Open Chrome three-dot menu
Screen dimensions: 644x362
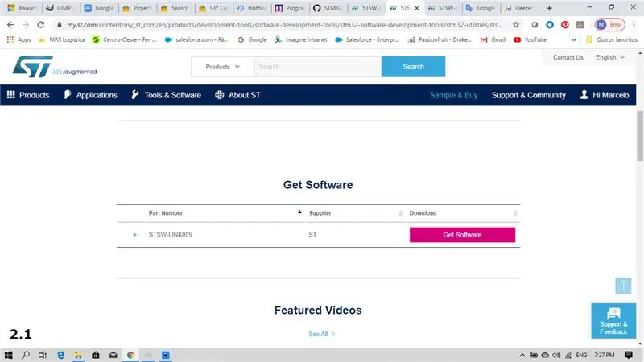click(x=634, y=25)
